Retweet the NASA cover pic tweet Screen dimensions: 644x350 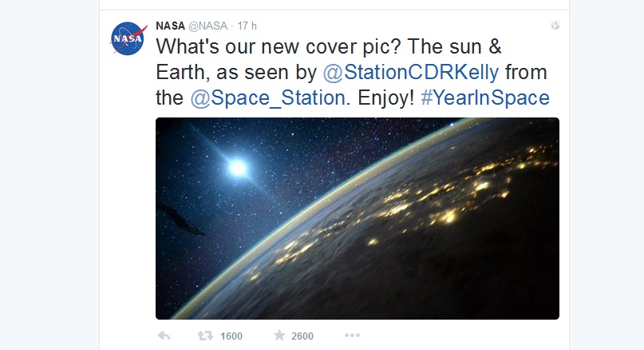pos(206,336)
